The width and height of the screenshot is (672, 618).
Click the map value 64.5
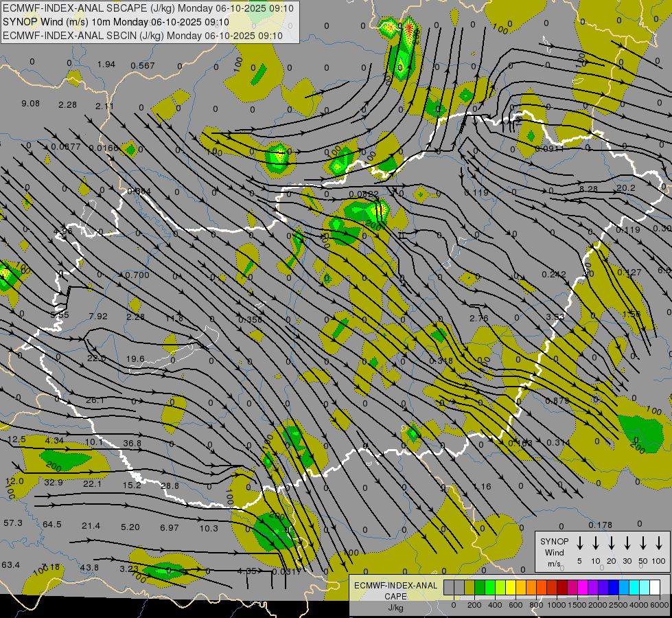coord(52,524)
